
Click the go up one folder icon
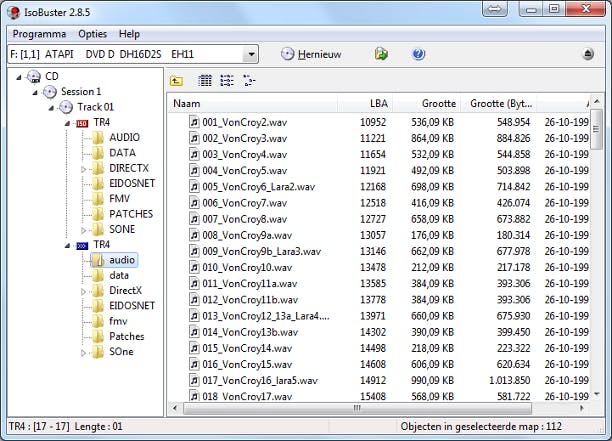[176, 81]
